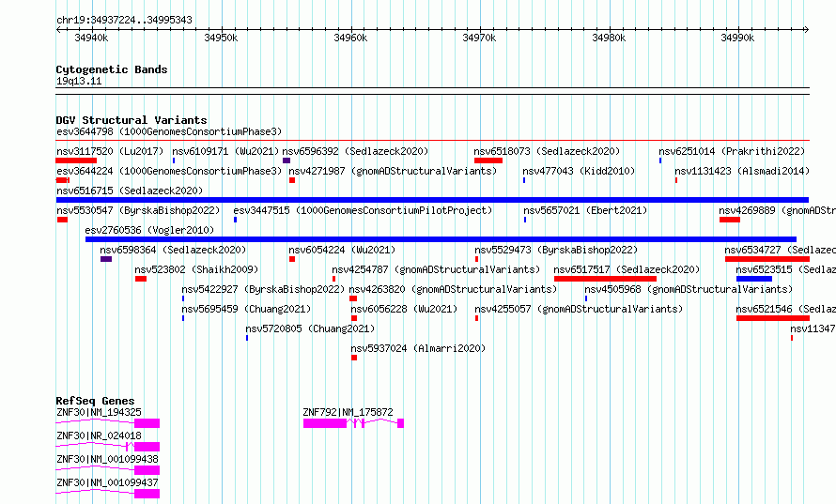Open nsv6056228 (Wu2021) variant label
The height and width of the screenshot is (504, 836).
click(404, 309)
